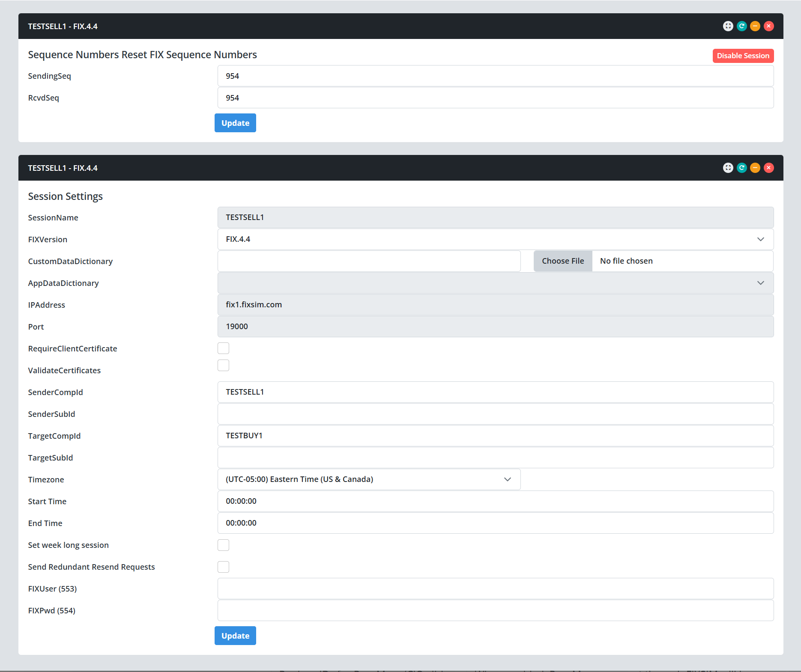
Task: Click Choose File for CustomDataDictionary
Action: pyautogui.click(x=562, y=261)
